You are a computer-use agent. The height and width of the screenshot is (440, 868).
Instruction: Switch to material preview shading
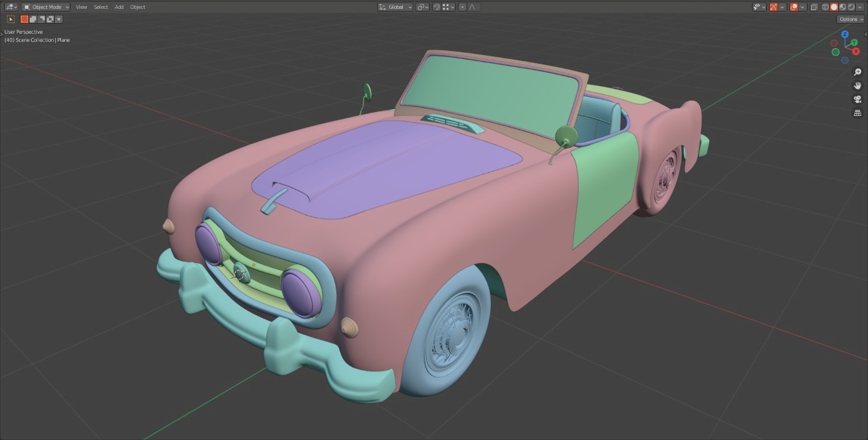coord(843,7)
